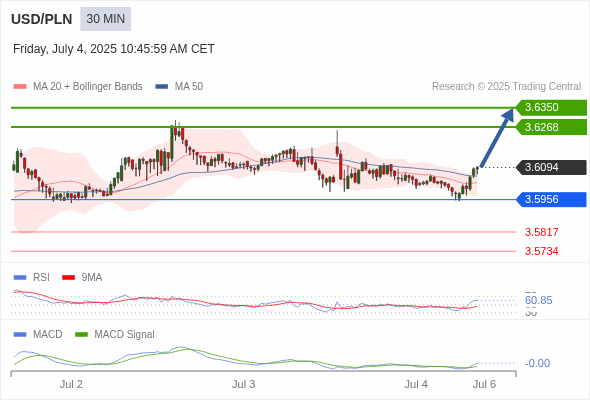Click the 'MA 20 + Bollinger Bands' legend label
This screenshot has height=400, width=590.
point(88,87)
